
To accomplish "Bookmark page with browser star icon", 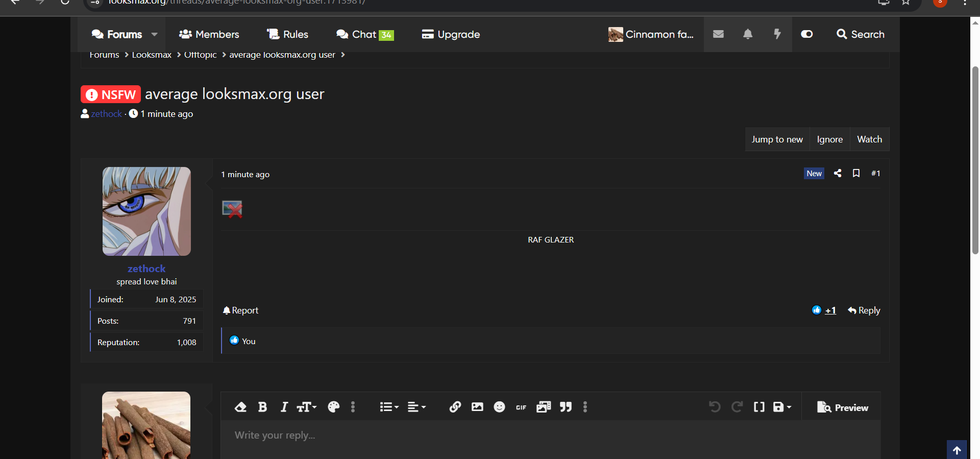I will [905, 2].
